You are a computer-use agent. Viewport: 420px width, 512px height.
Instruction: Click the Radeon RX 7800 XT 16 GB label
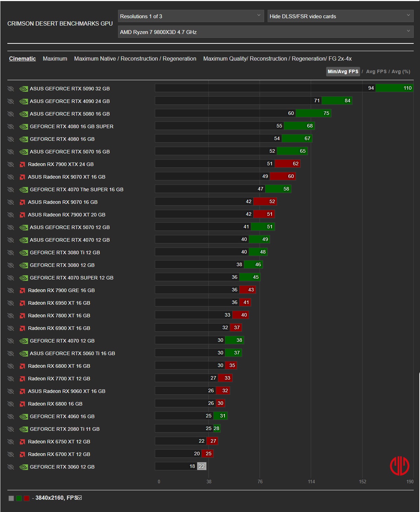coord(59,316)
